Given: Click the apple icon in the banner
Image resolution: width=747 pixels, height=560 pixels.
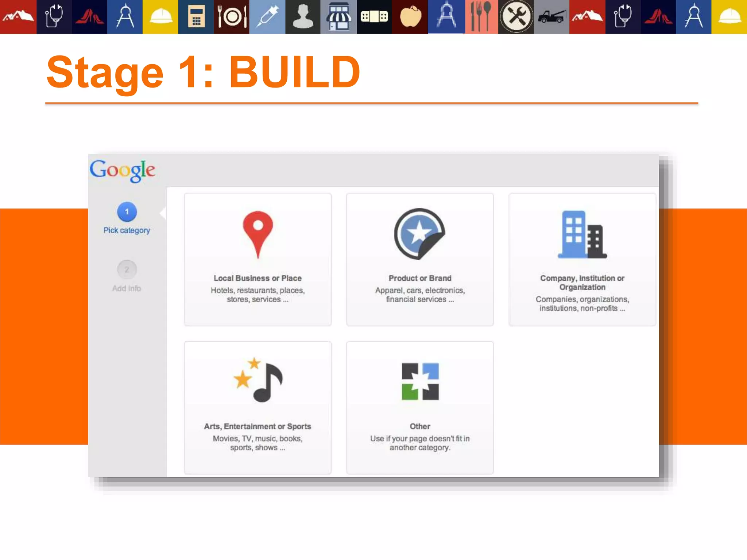Looking at the screenshot, I should [x=410, y=17].
